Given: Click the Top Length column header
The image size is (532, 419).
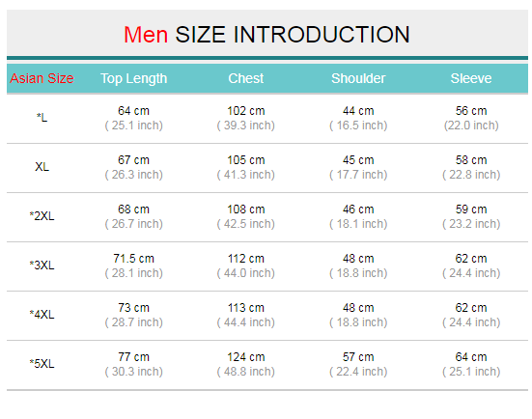Looking at the screenshot, I should pos(133,79).
